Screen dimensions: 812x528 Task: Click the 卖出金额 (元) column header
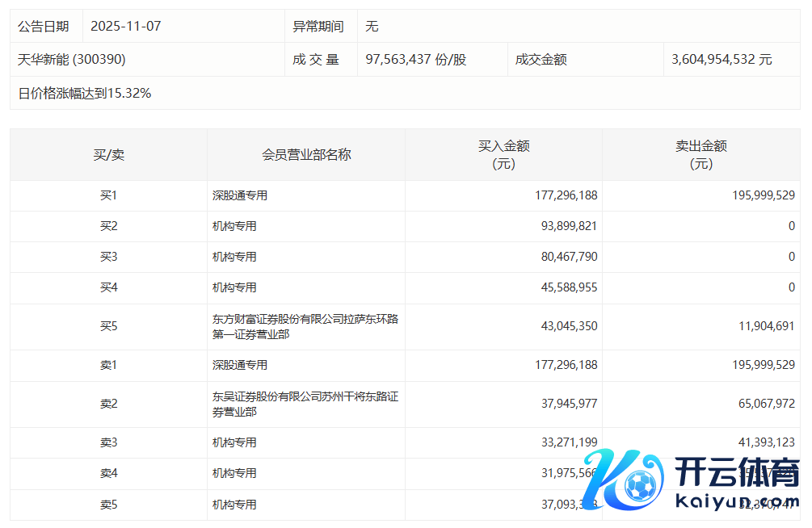[x=701, y=155]
